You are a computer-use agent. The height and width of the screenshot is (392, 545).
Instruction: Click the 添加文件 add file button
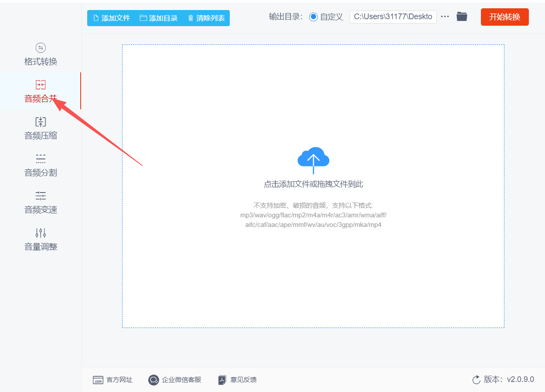(112, 18)
